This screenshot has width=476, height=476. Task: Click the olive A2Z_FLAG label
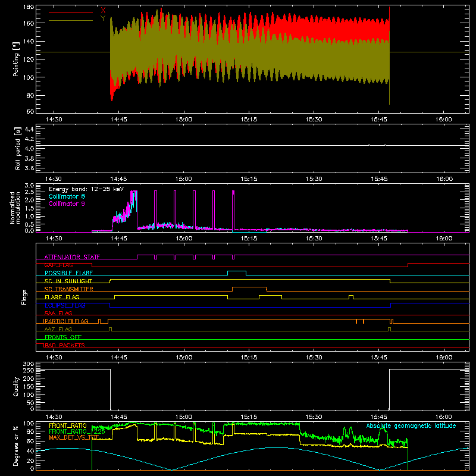(58, 329)
